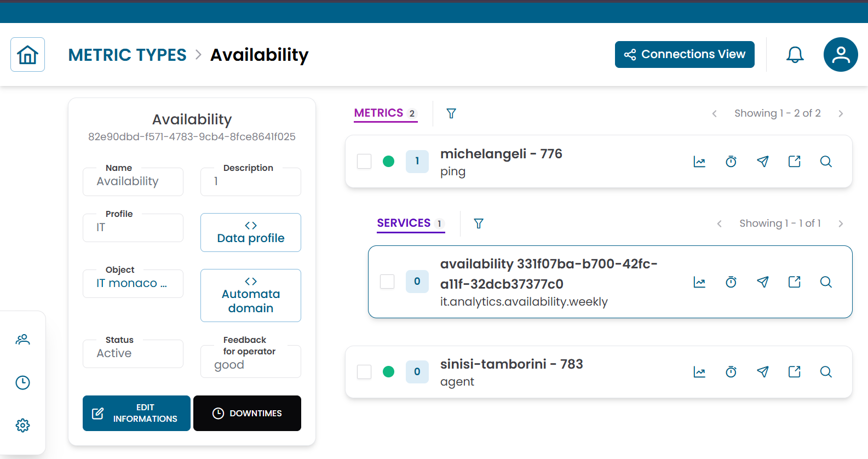
Task: Go to next page of metrics
Action: coord(841,113)
